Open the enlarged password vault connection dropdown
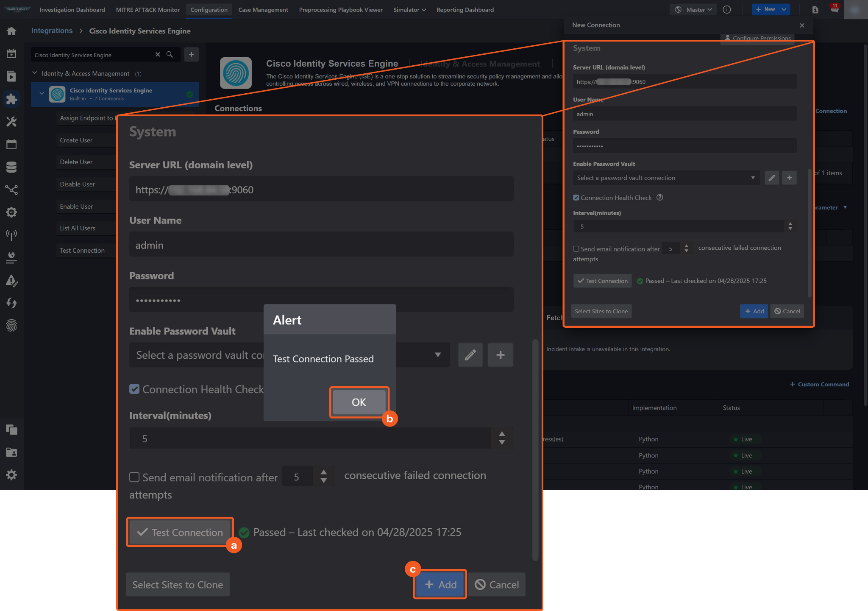 pyautogui.click(x=289, y=355)
